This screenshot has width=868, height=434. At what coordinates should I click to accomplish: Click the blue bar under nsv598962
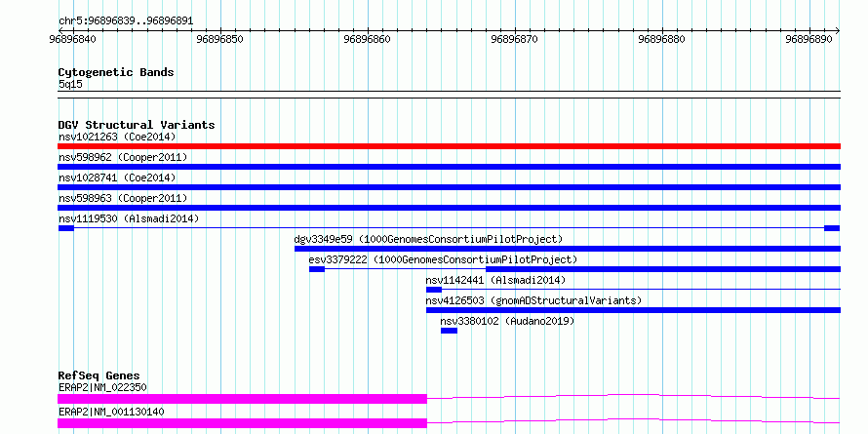click(x=449, y=167)
